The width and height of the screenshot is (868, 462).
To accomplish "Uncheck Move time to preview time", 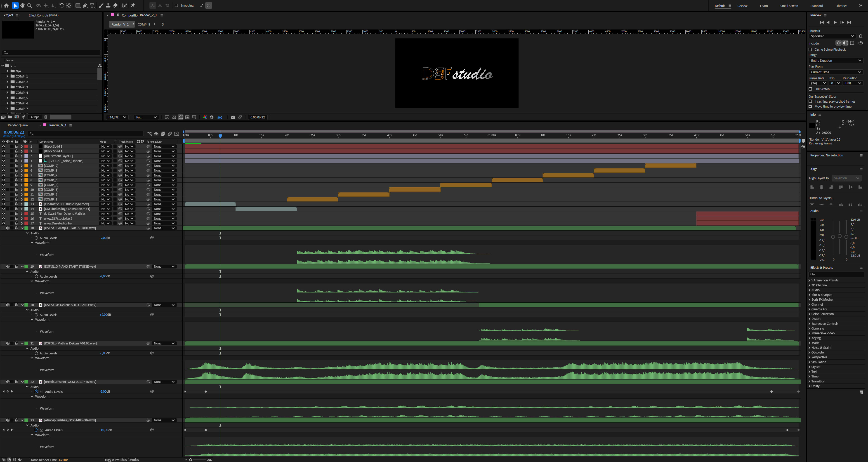I will (x=810, y=106).
